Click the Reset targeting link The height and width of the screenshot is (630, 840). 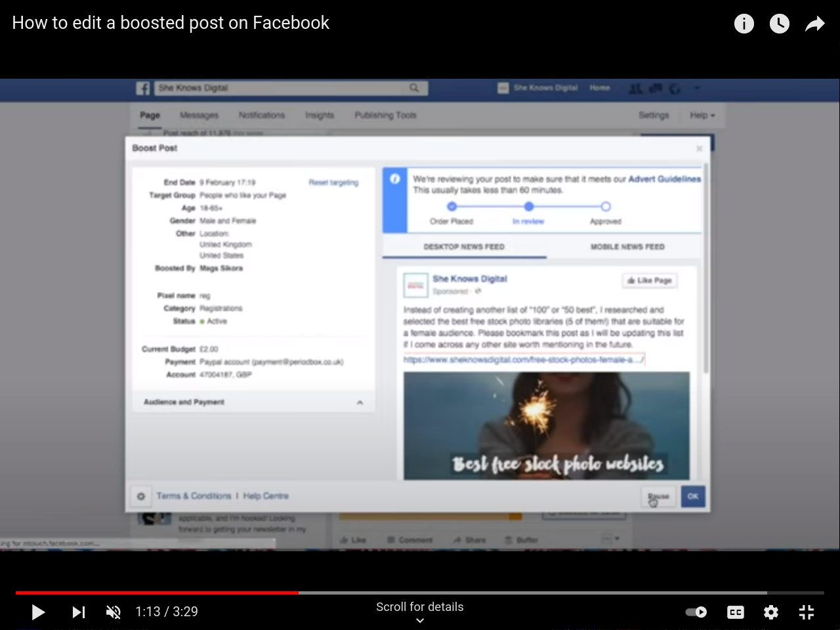coord(333,182)
